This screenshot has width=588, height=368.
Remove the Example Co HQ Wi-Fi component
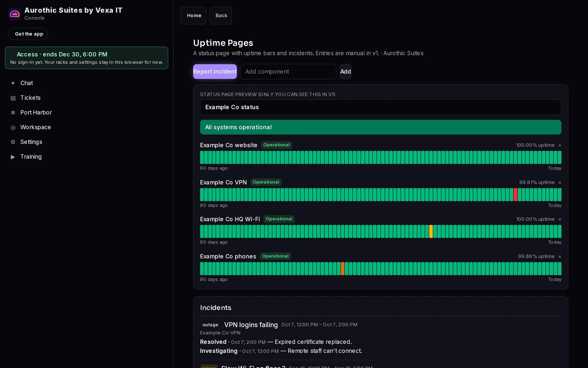tap(559, 219)
